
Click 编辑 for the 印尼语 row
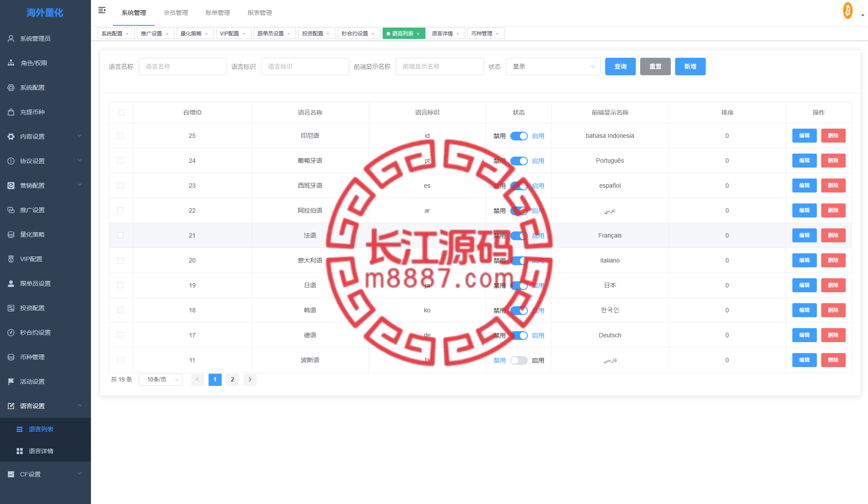pyautogui.click(x=805, y=136)
